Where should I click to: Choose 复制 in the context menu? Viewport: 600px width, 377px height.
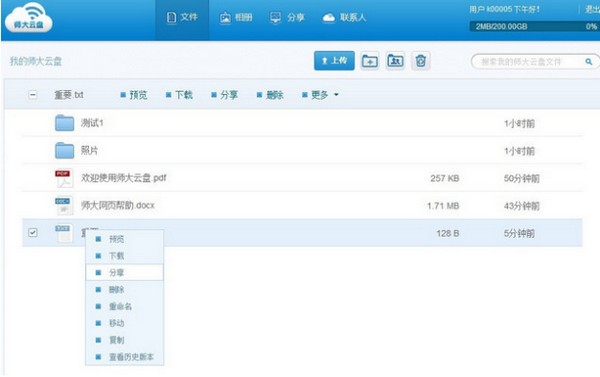point(125,340)
